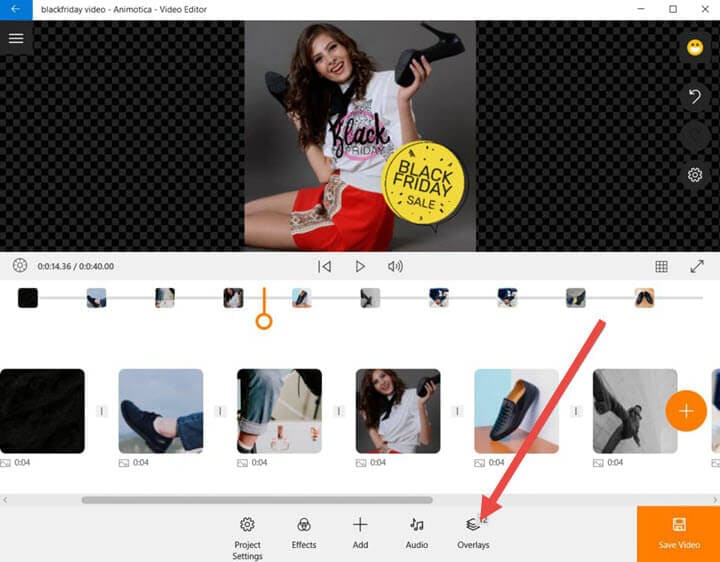Click the orange playhead marker on the timeline
Image resolution: width=720 pixels, height=562 pixels.
(264, 320)
